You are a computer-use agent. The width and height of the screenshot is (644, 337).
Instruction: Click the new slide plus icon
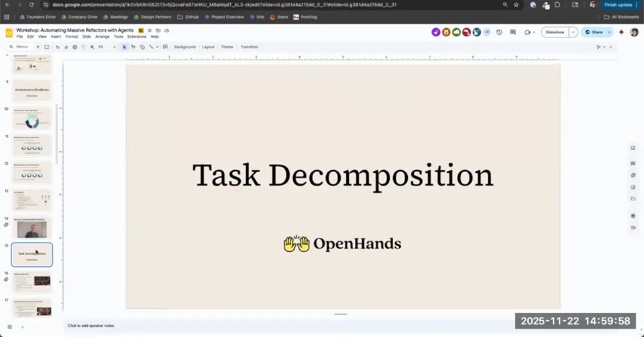tap(38, 47)
